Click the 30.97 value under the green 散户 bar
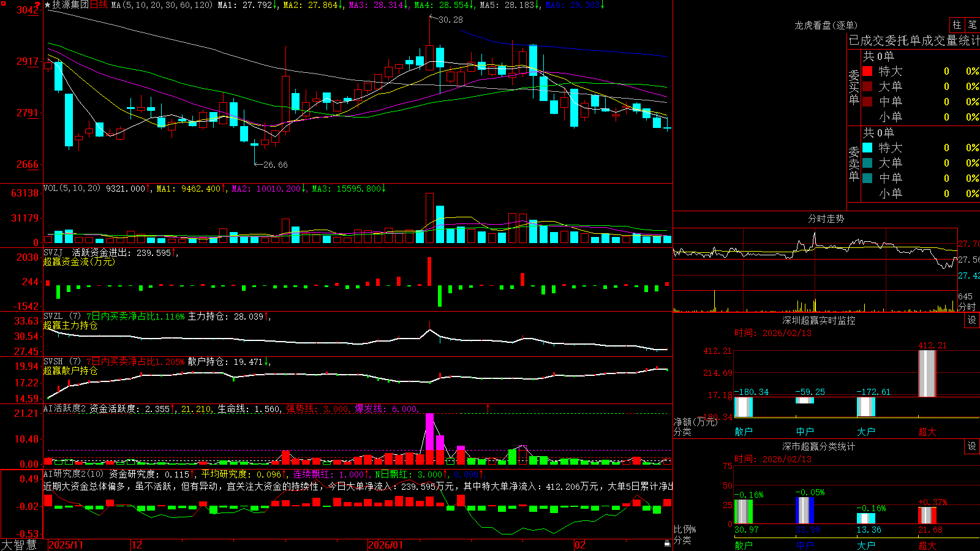This screenshot has height=551, width=980. tap(746, 530)
